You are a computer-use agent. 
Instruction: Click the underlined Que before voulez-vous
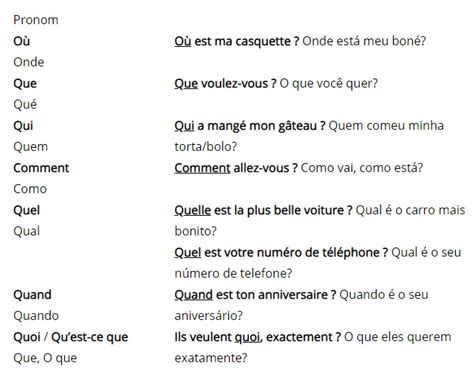186,84
